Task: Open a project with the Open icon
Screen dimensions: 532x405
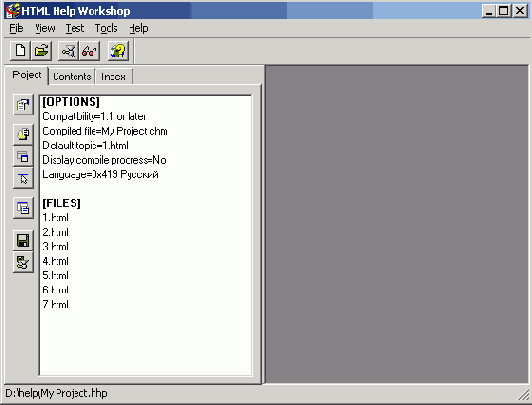Action: [41, 51]
